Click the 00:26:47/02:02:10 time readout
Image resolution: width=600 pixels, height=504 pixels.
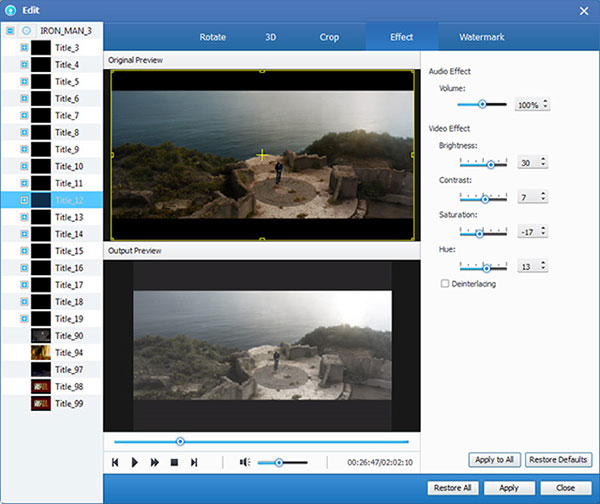pos(380,462)
